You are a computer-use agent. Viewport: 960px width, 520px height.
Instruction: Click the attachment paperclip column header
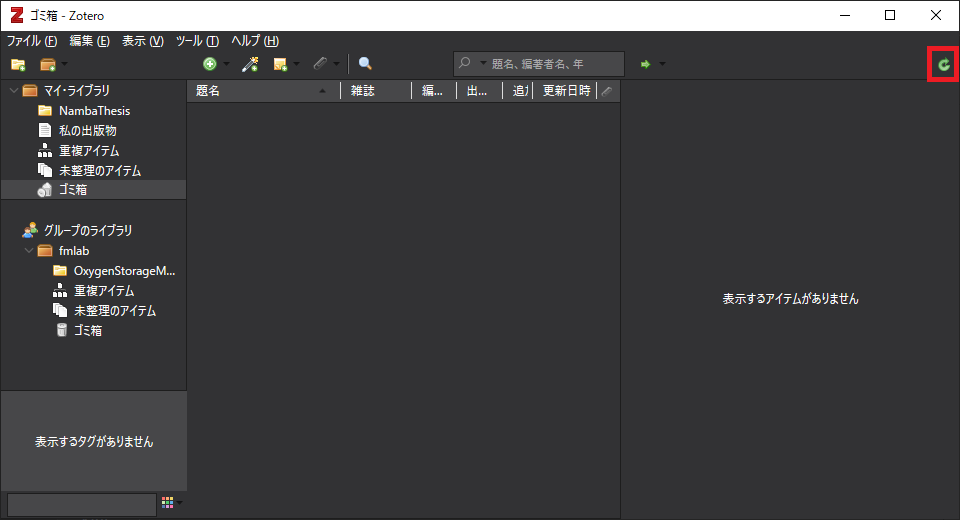608,91
